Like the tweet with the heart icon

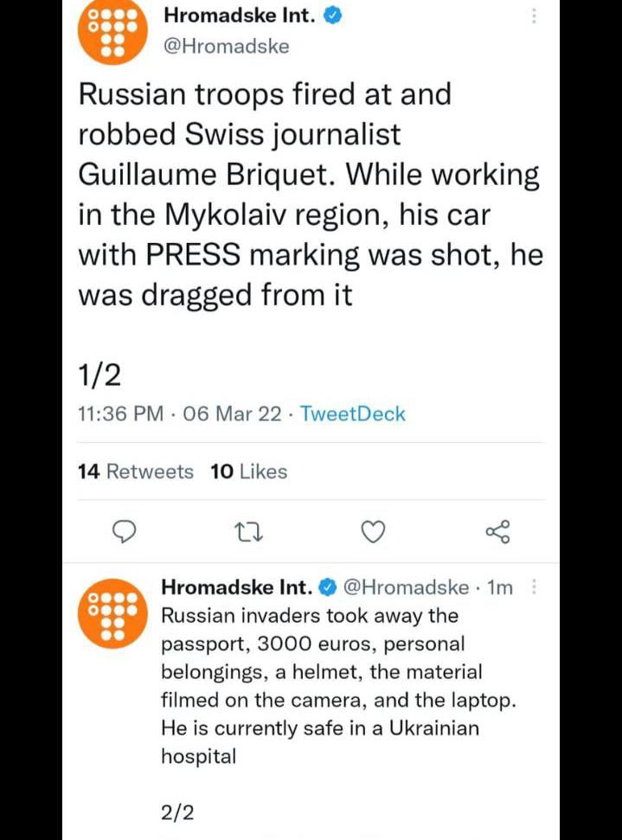point(372,532)
